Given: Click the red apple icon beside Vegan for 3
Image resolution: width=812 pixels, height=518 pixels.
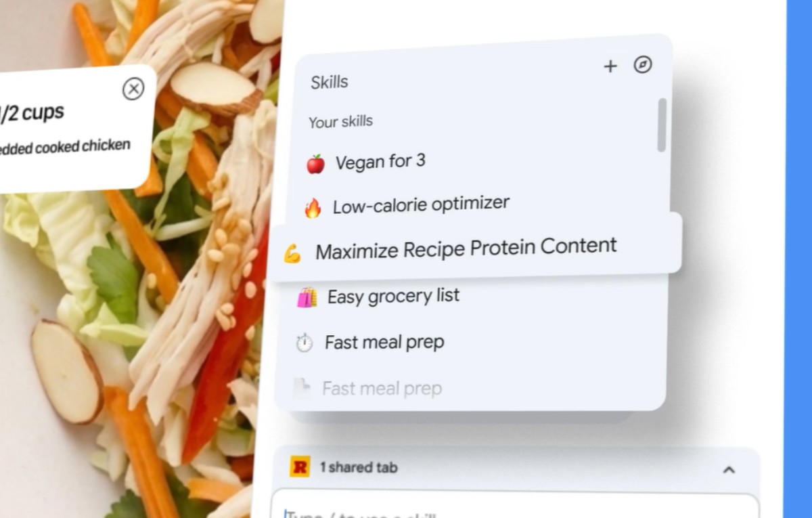Looking at the screenshot, I should [x=315, y=163].
